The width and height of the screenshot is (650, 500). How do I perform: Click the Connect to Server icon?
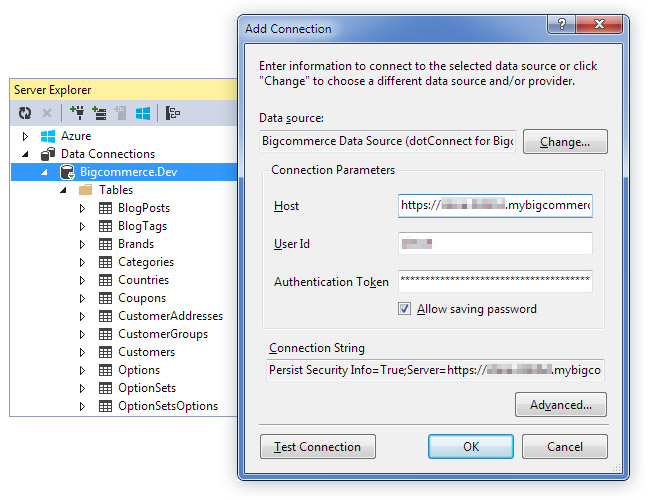99,113
